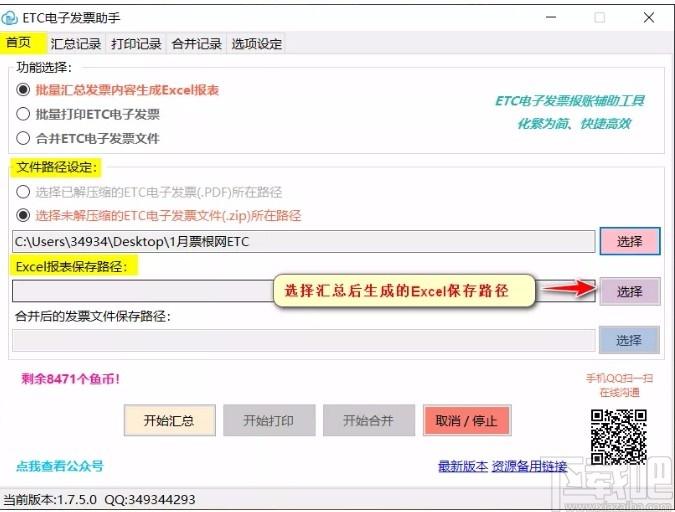This screenshot has width=675, height=512.
Task: Click the Excel报表保存路径: label
Action: pyautogui.click(x=72, y=267)
